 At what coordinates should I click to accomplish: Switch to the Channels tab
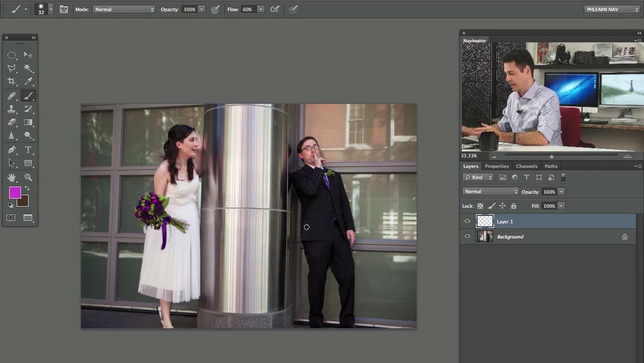point(526,166)
